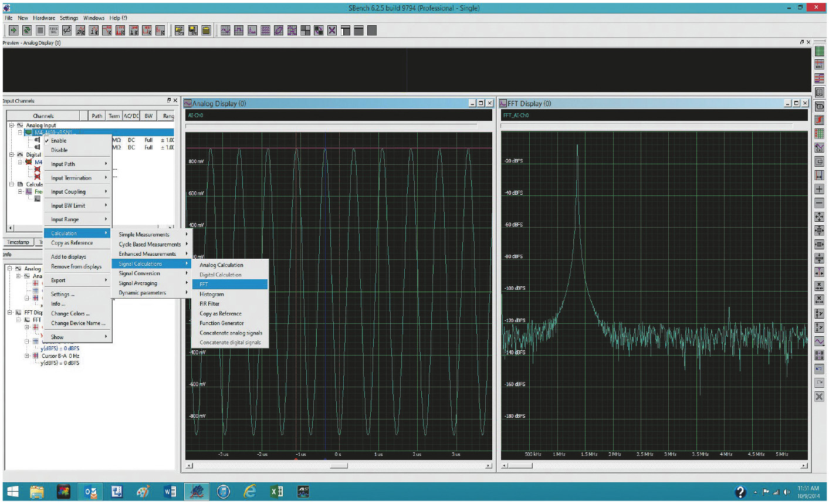
Task: Choose Function Generator menu entry
Action: (230, 323)
